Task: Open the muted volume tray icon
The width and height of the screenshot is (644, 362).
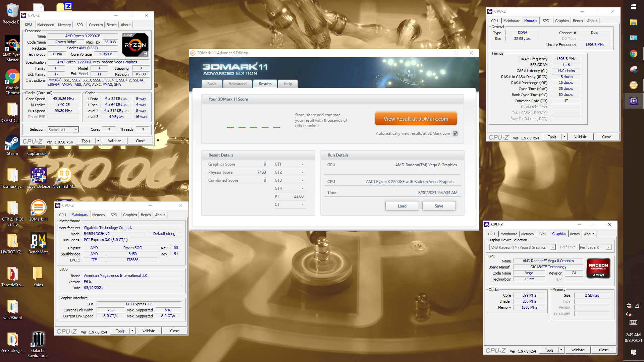Action: [x=629, y=314]
